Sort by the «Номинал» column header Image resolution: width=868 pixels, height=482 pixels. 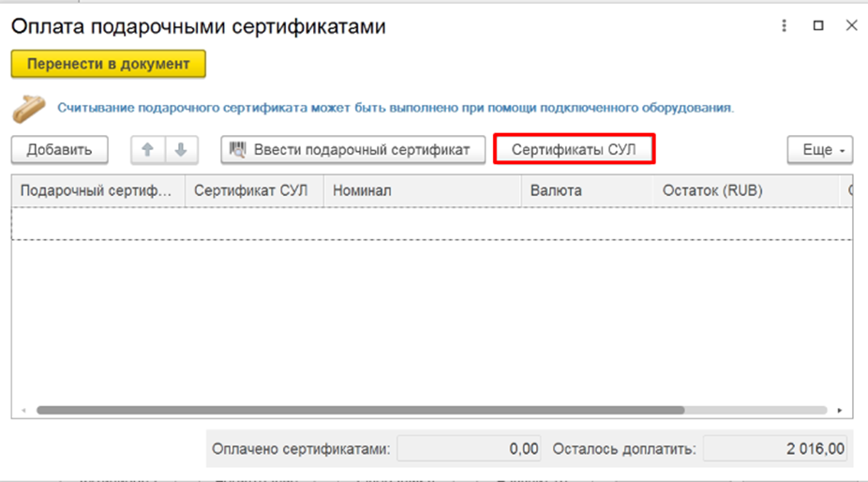click(x=423, y=190)
